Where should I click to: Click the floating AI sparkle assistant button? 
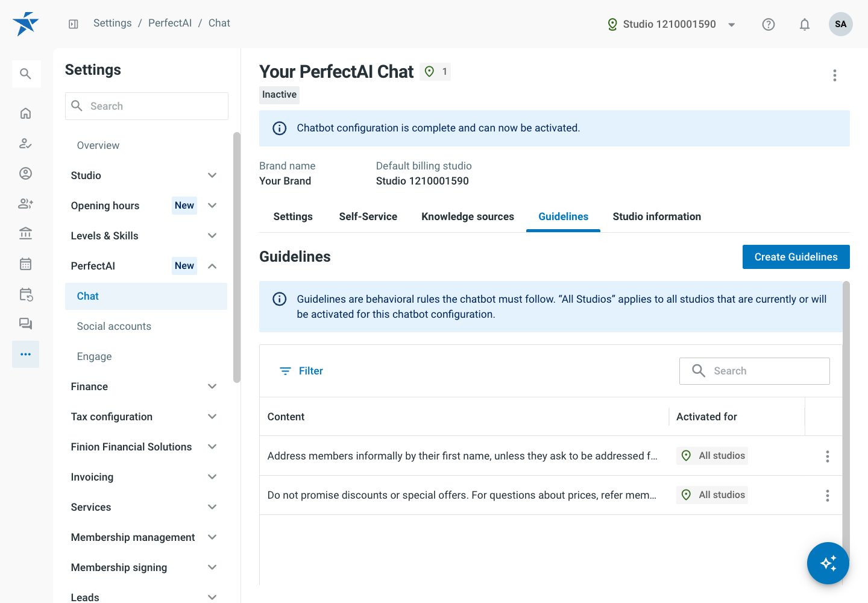pyautogui.click(x=828, y=563)
